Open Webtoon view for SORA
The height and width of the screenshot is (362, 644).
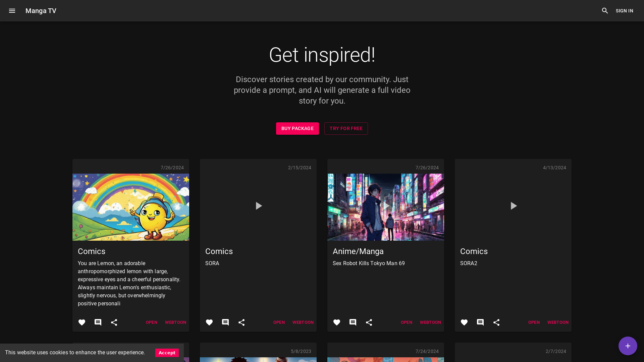point(303,322)
